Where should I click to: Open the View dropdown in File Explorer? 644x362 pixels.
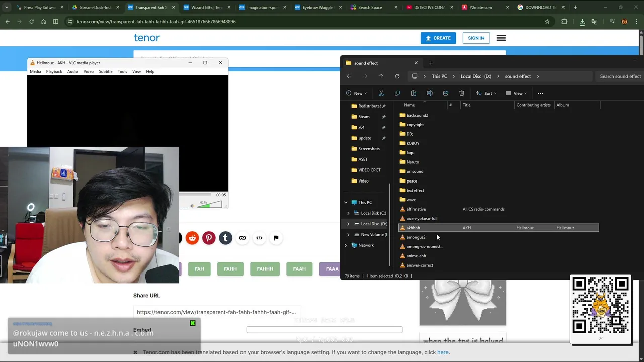point(516,93)
